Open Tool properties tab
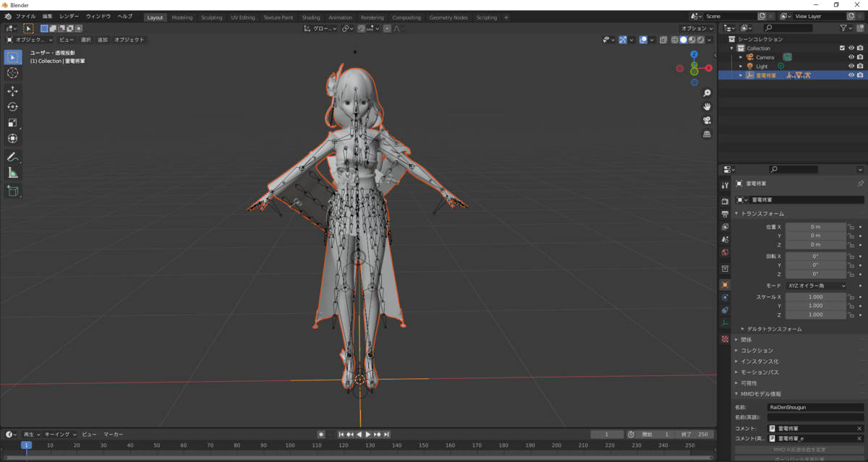 point(725,186)
